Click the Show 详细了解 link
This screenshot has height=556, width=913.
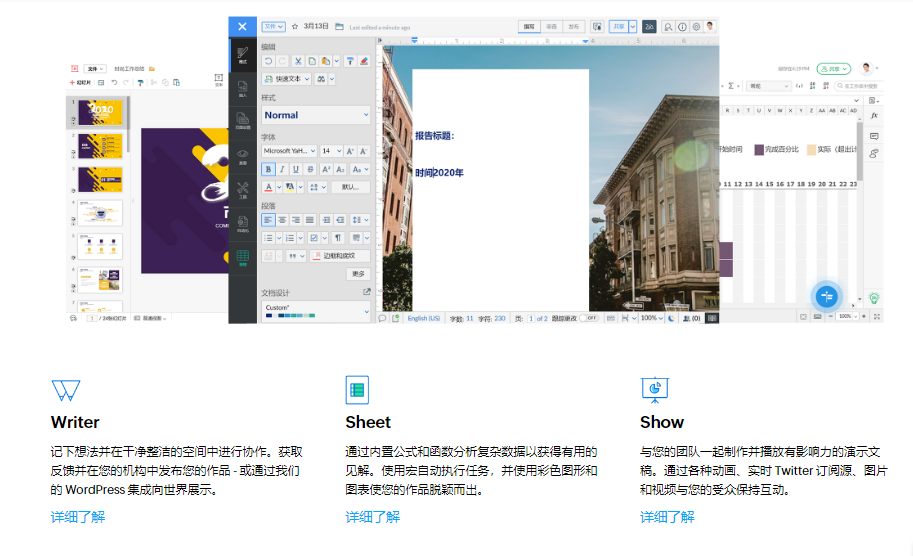(667, 517)
